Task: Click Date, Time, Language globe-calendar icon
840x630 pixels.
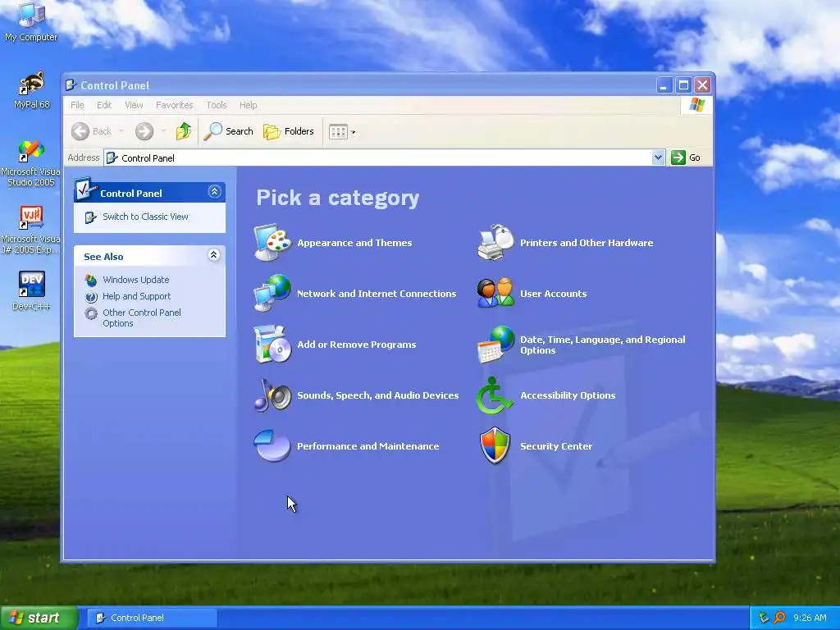Action: pyautogui.click(x=495, y=344)
